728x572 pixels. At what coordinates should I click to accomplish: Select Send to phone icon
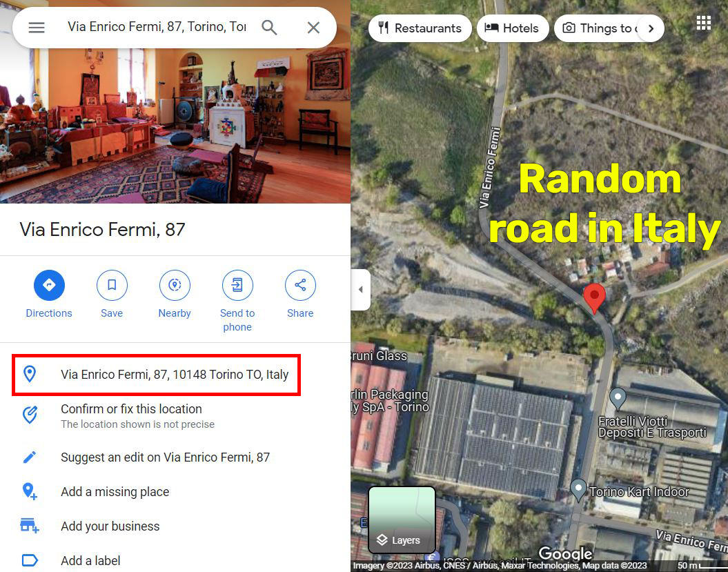coord(237,285)
